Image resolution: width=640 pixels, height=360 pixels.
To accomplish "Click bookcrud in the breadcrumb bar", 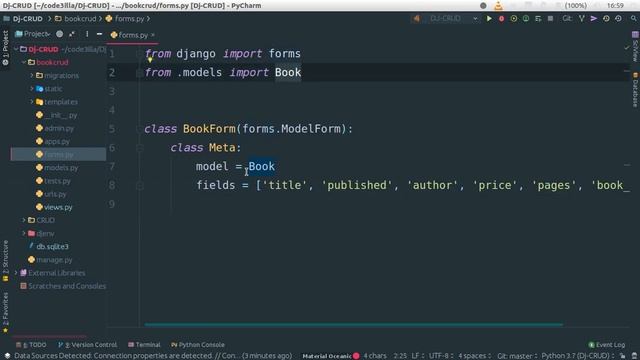I will tap(76, 19).
